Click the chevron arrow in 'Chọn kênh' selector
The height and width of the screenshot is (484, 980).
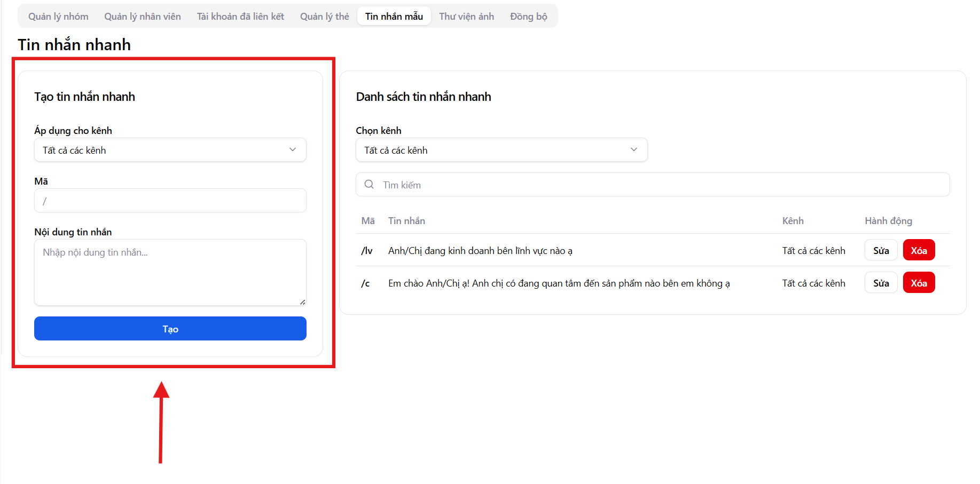633,150
